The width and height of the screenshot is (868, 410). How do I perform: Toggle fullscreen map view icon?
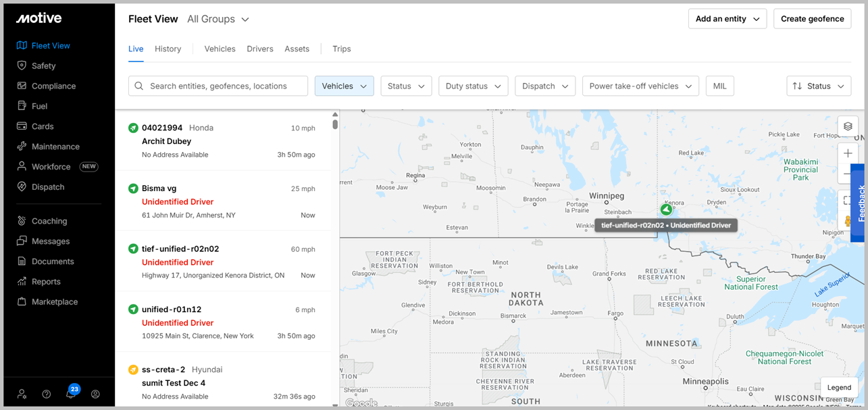tap(846, 201)
